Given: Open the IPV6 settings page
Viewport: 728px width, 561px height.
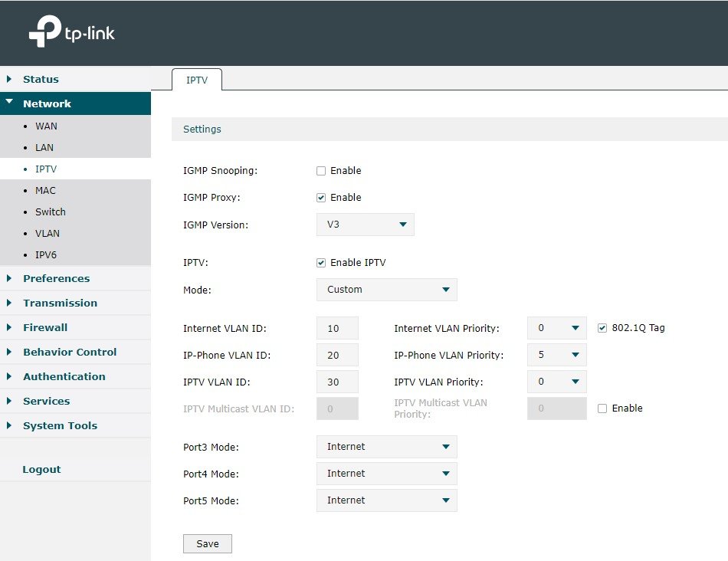Looking at the screenshot, I should (x=46, y=254).
